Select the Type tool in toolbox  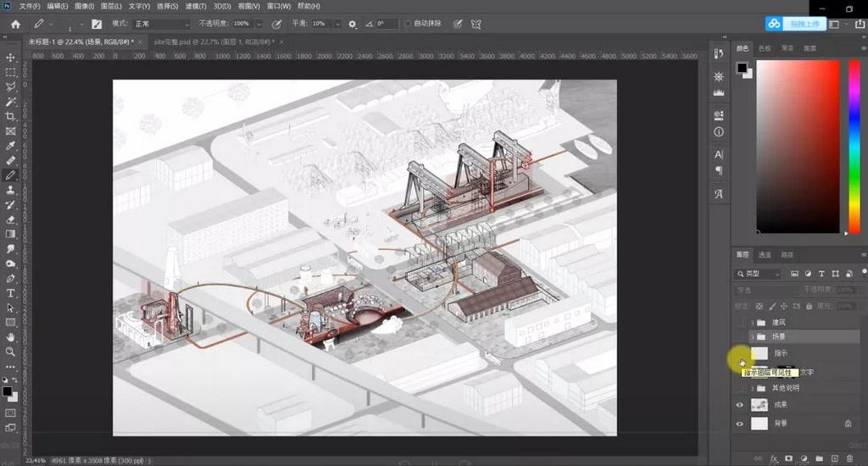pos(11,292)
